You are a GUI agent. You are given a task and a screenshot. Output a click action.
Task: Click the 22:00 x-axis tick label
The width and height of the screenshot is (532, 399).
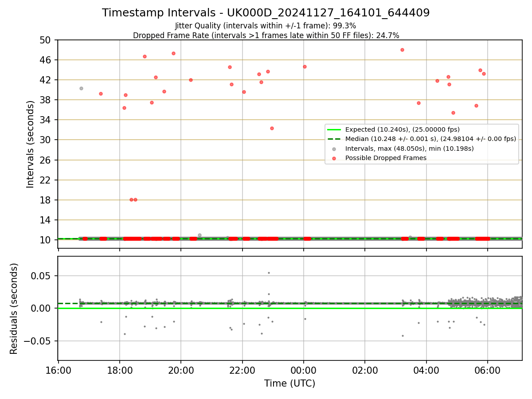point(242,370)
